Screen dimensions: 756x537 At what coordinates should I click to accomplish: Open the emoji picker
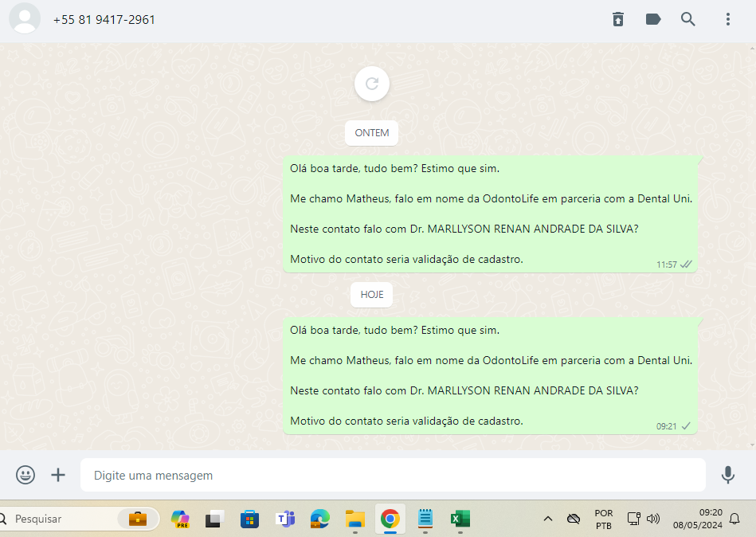pos(25,475)
